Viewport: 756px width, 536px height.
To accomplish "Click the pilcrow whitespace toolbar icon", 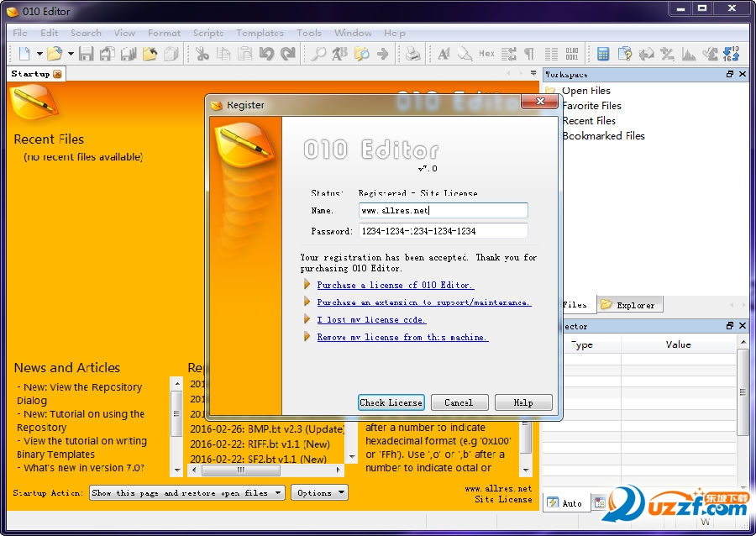I will [529, 54].
